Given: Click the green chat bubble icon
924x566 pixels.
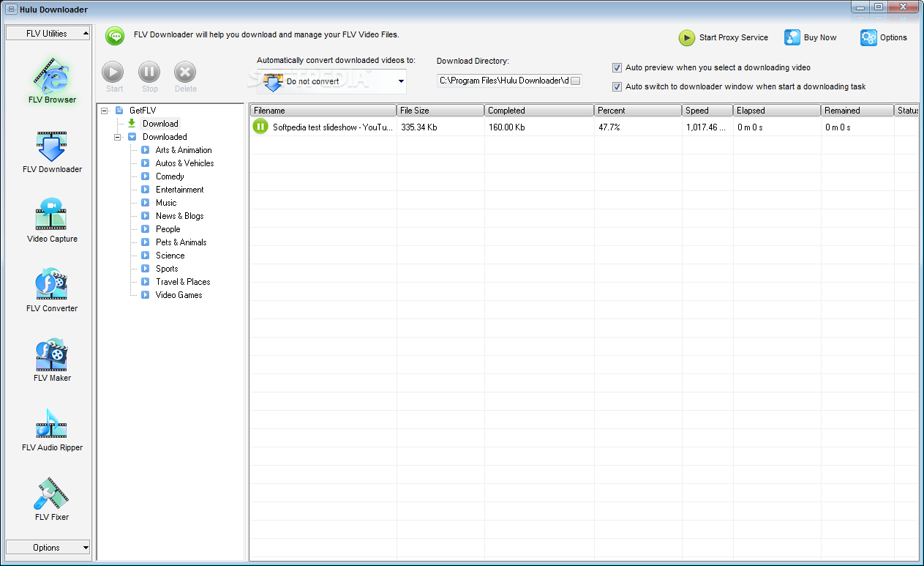Looking at the screenshot, I should coord(115,36).
